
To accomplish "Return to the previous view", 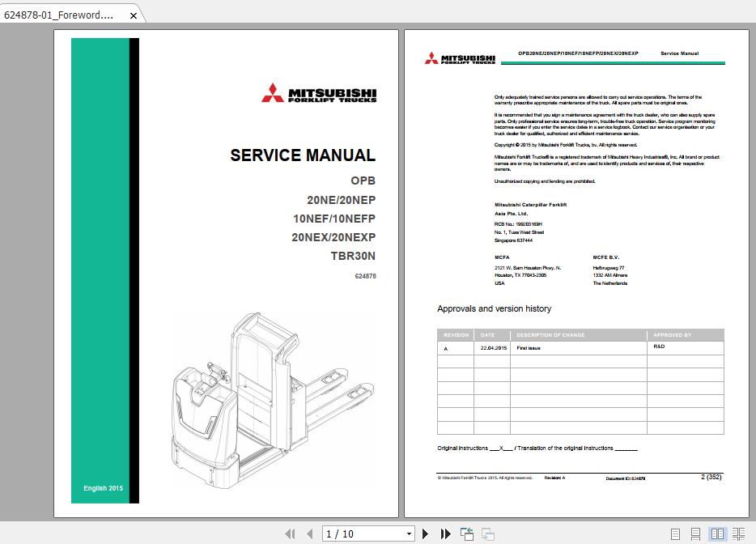I will (x=467, y=533).
